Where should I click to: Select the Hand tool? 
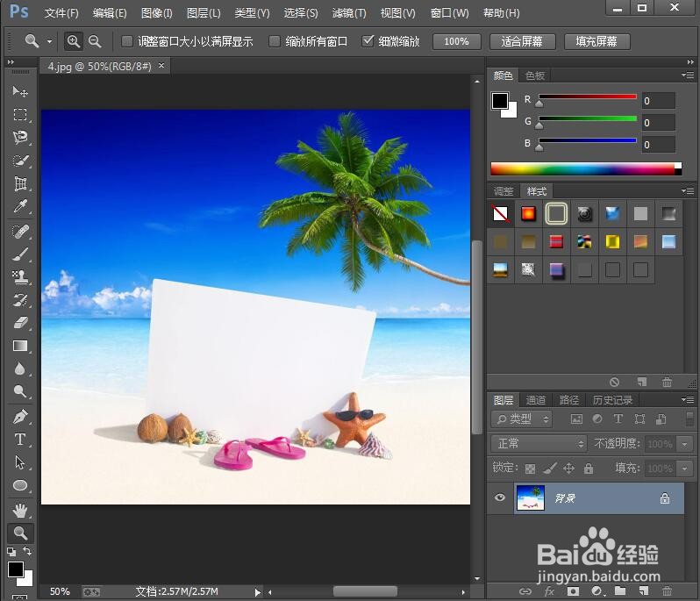point(19,510)
